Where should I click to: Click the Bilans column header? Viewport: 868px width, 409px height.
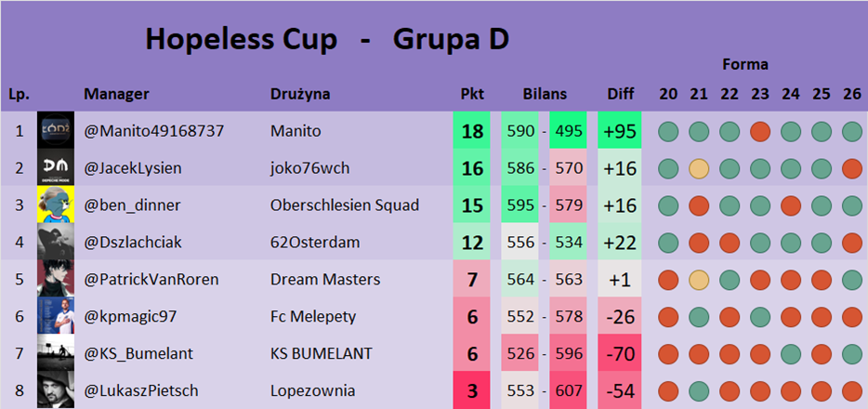pyautogui.click(x=545, y=94)
